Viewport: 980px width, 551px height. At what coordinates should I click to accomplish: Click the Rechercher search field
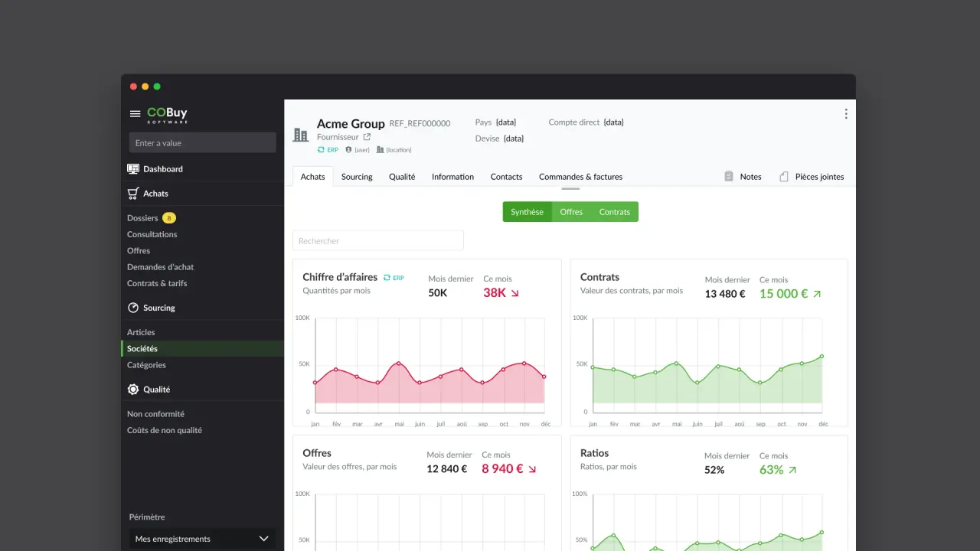[x=378, y=241]
